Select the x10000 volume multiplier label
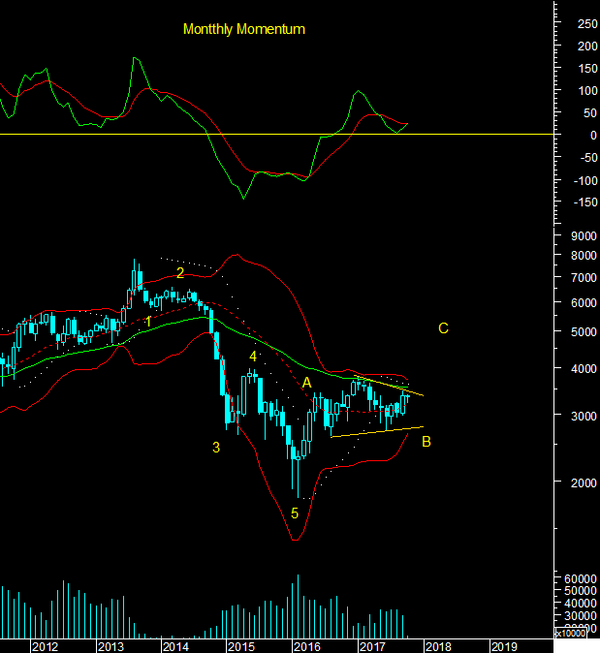This screenshot has width=600, height=653. pyautogui.click(x=575, y=634)
